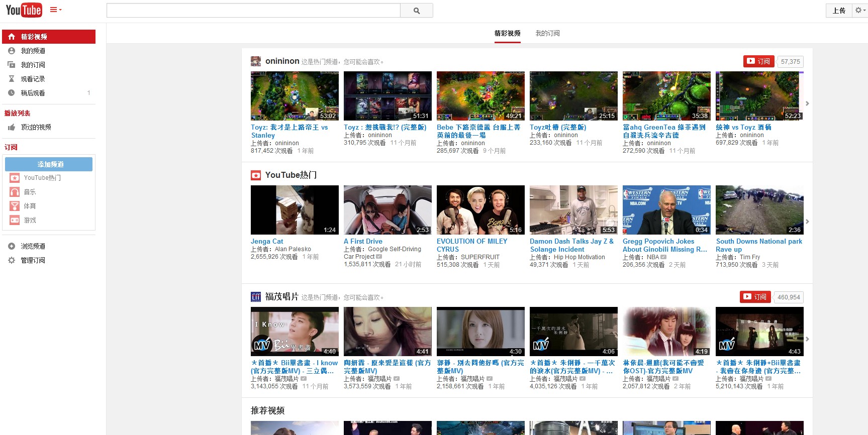The width and height of the screenshot is (868, 435).
Task: Open the 统神 vs Toyz 酒桶 title
Action: click(x=743, y=128)
